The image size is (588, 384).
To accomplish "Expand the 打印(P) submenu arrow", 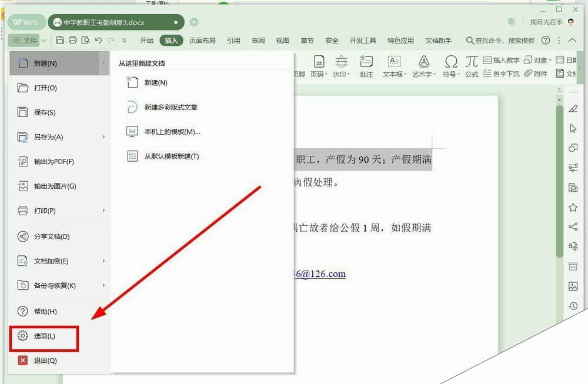I will click(104, 211).
